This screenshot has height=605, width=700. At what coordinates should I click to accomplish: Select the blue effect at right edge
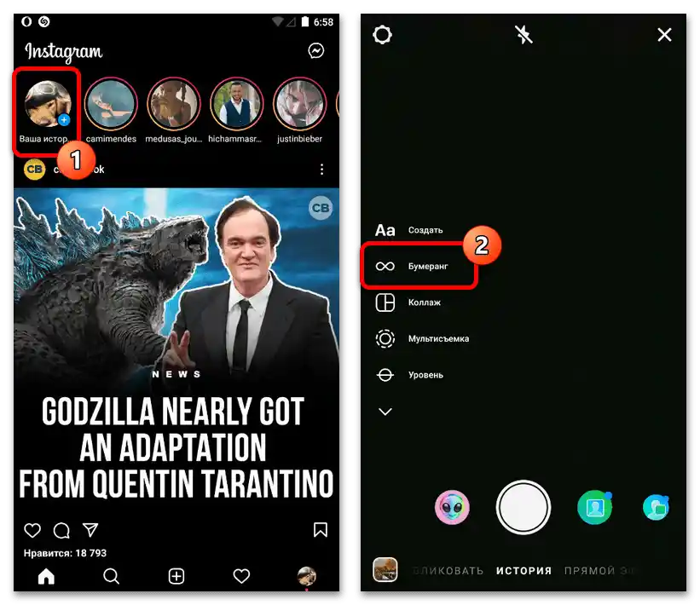click(x=656, y=508)
